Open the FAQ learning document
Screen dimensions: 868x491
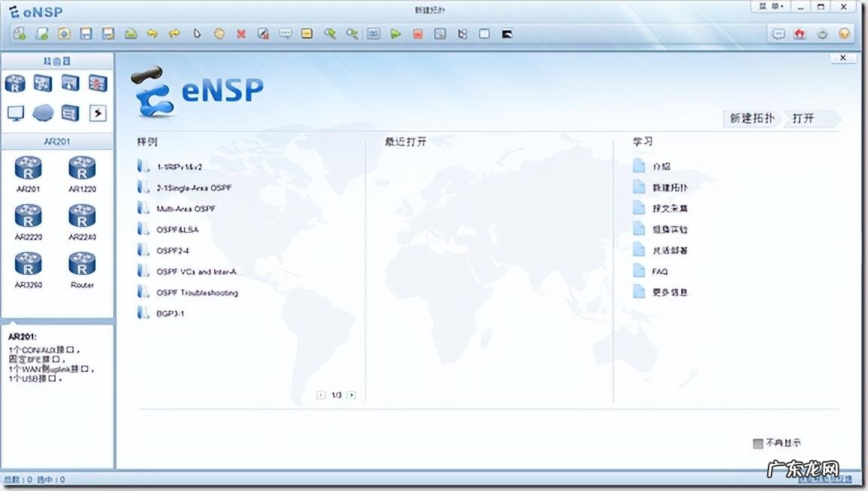tap(659, 271)
